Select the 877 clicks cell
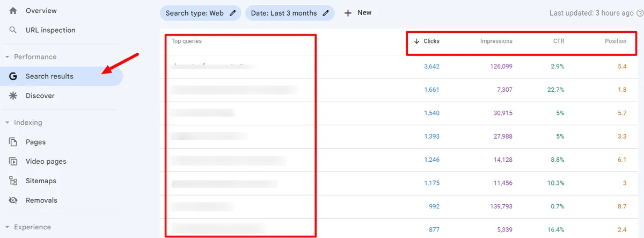This screenshot has width=644, height=238. point(434,229)
